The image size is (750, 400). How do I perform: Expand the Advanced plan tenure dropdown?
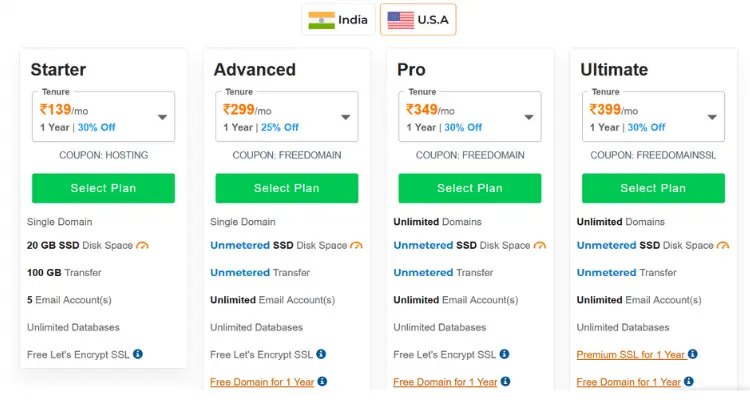click(287, 117)
